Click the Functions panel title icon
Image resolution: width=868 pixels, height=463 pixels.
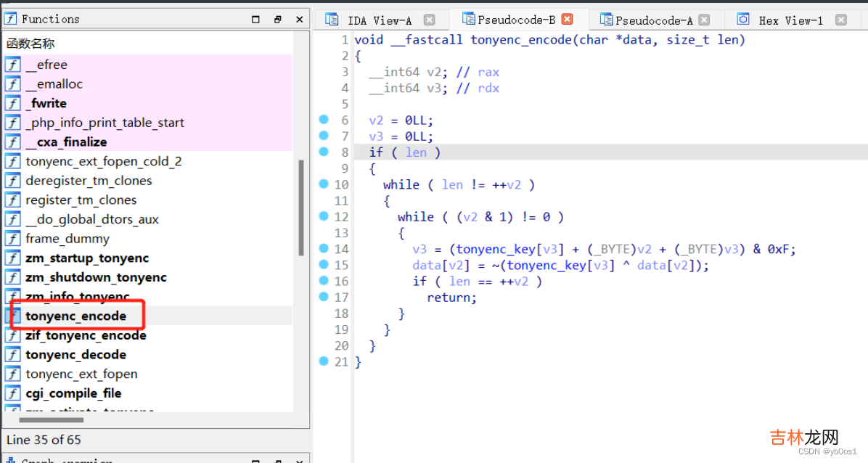tap(11, 19)
